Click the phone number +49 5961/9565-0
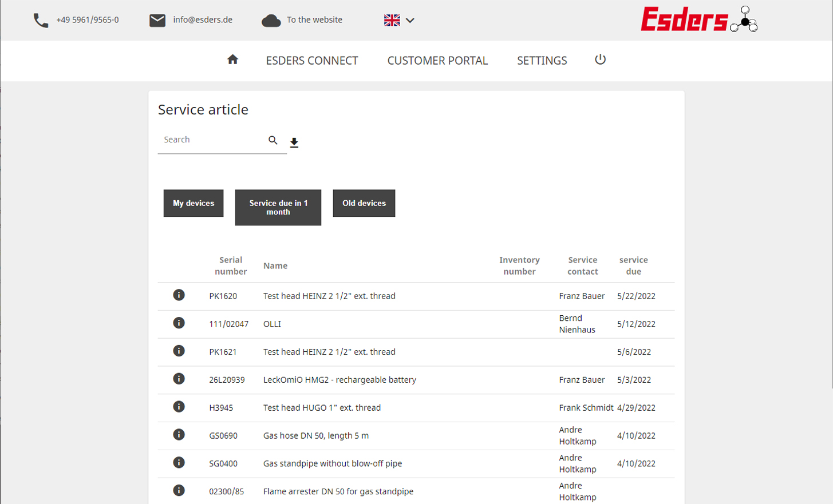This screenshot has width=833, height=504. click(88, 20)
